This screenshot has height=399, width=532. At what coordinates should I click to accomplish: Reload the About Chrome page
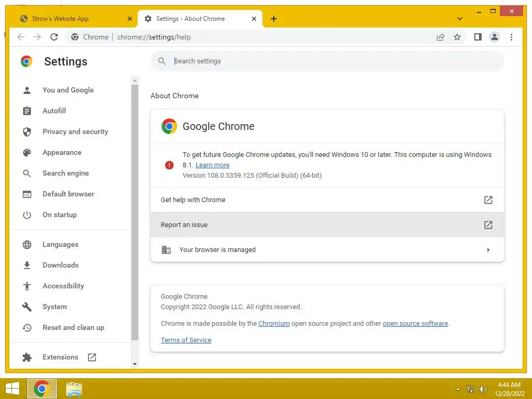(54, 37)
